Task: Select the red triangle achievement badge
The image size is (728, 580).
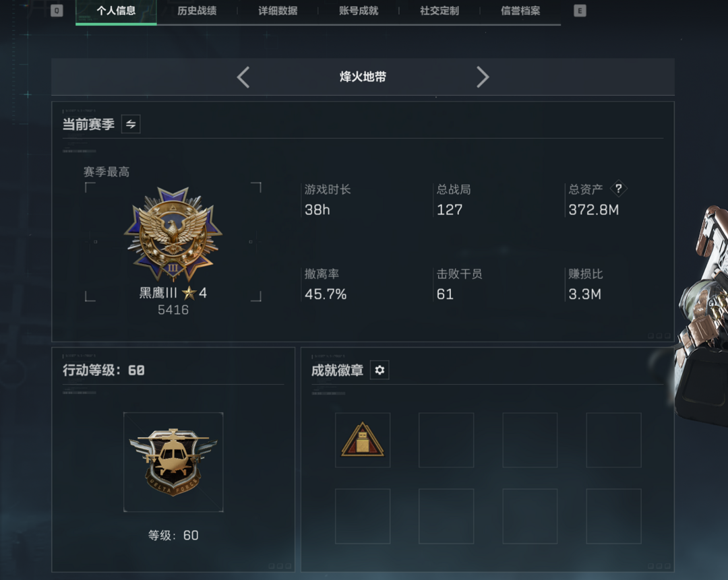Action: (363, 440)
